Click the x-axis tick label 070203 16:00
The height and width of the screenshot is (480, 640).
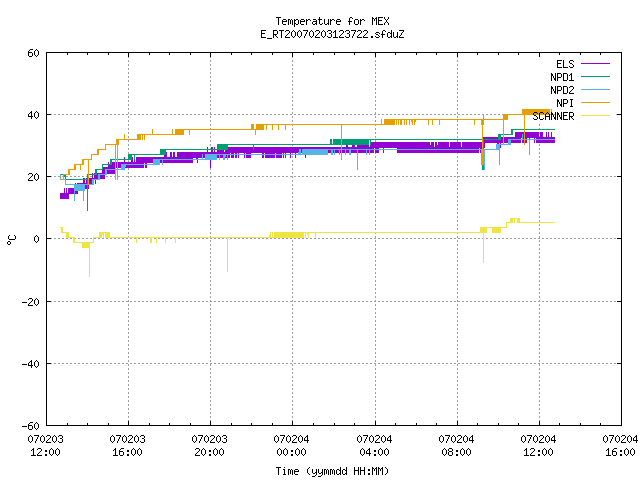tap(128, 446)
